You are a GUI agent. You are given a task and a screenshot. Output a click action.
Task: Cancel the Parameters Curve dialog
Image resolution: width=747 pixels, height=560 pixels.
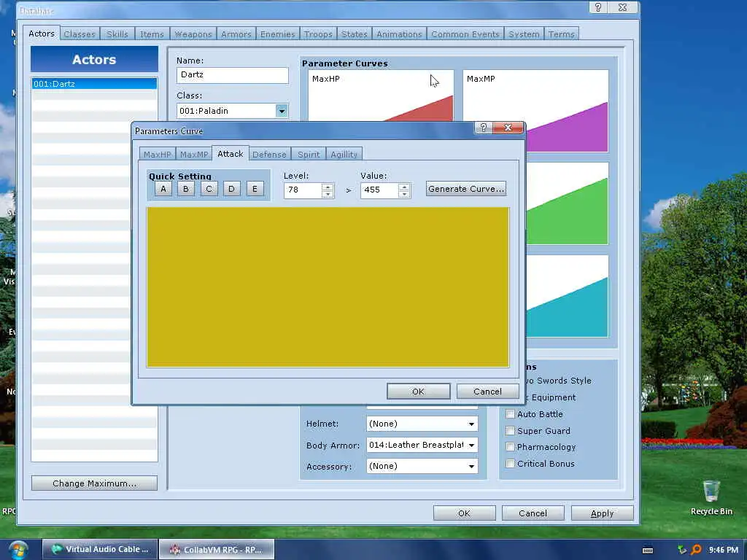(x=487, y=392)
